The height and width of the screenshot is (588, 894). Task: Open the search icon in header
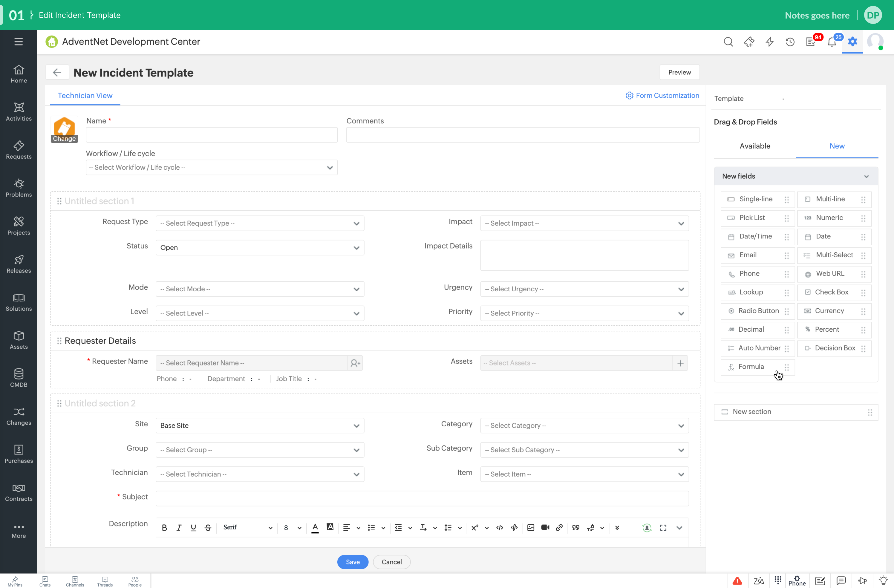click(x=728, y=42)
